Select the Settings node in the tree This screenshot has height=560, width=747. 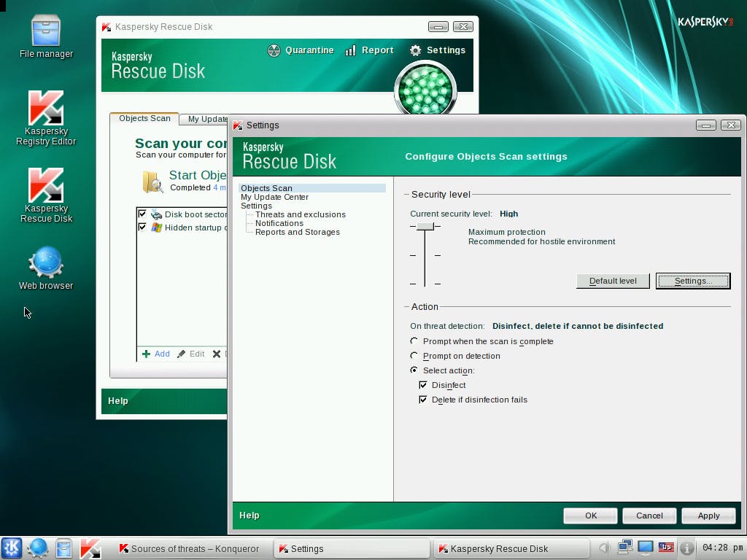256,206
